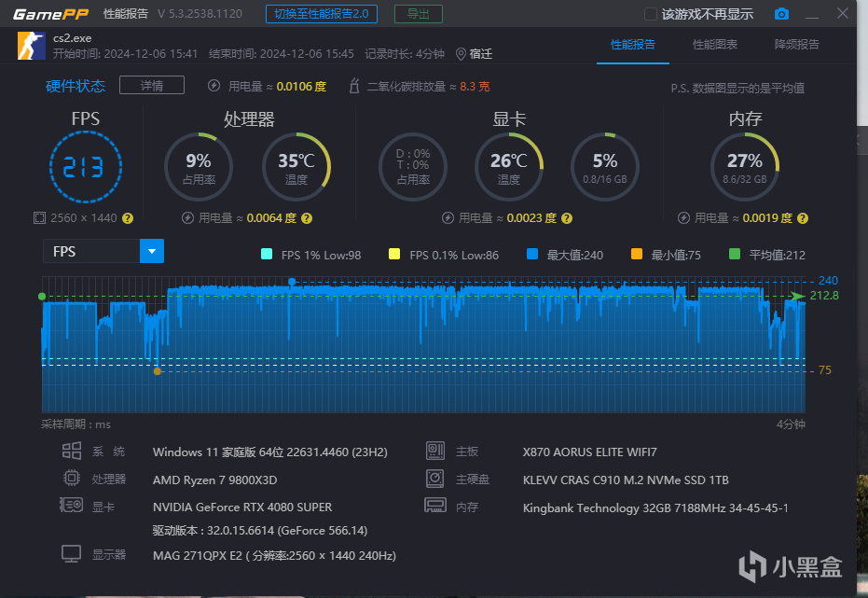Click the KLEVV CRAS C910 SSD text

click(x=626, y=480)
